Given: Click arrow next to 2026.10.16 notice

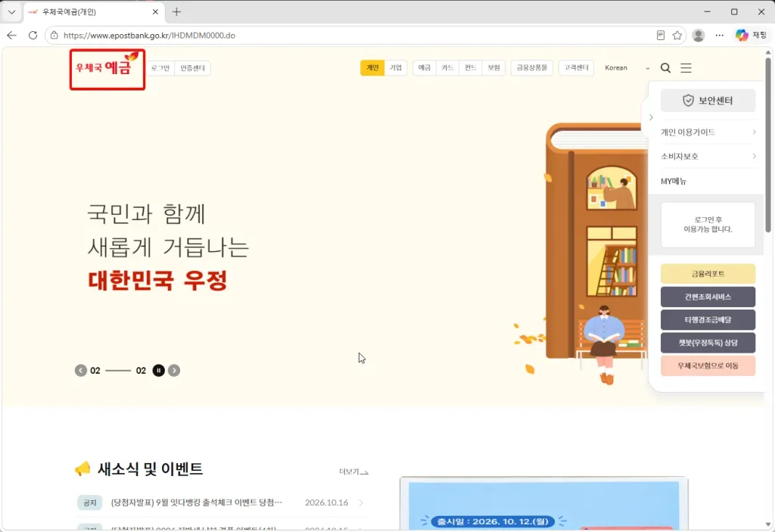Looking at the screenshot, I should pos(361,502).
